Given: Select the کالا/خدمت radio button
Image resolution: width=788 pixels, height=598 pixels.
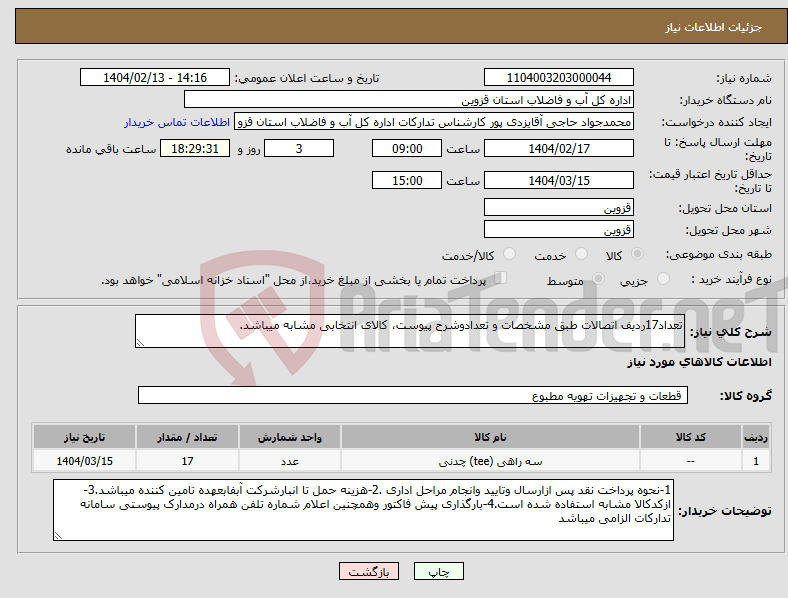Looking at the screenshot, I should [510, 254].
